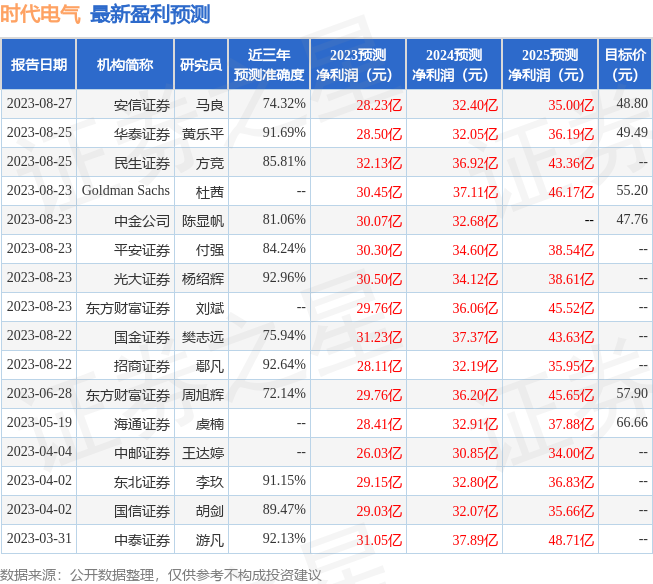Screen dimensions: 653x584
Task: Click the date 2023-08-27
Action: point(39,103)
